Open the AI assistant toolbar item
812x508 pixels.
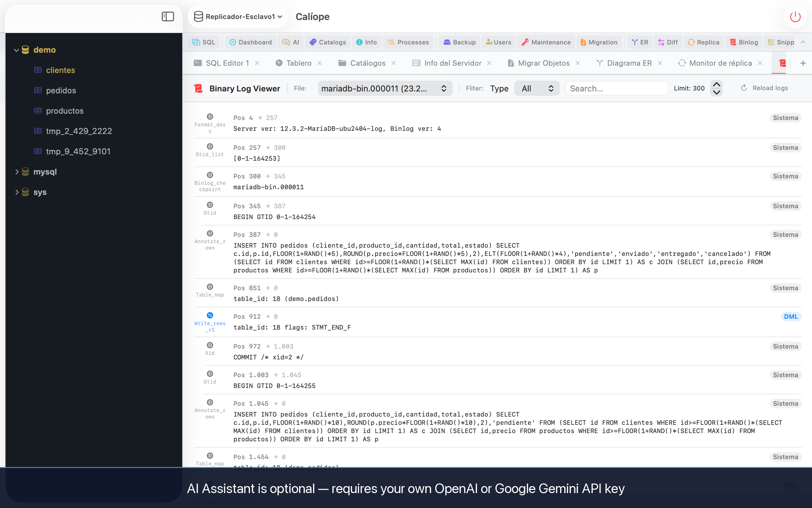pos(291,42)
